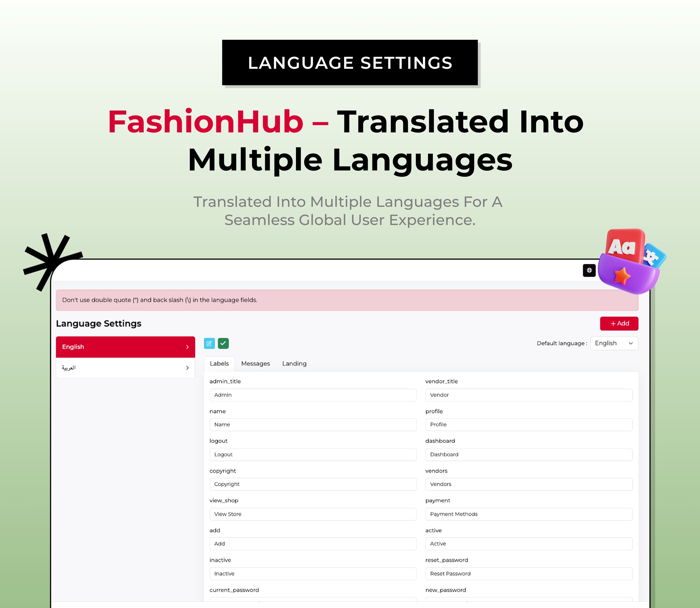Click the profile input field
The width and height of the screenshot is (700, 608).
click(x=528, y=424)
